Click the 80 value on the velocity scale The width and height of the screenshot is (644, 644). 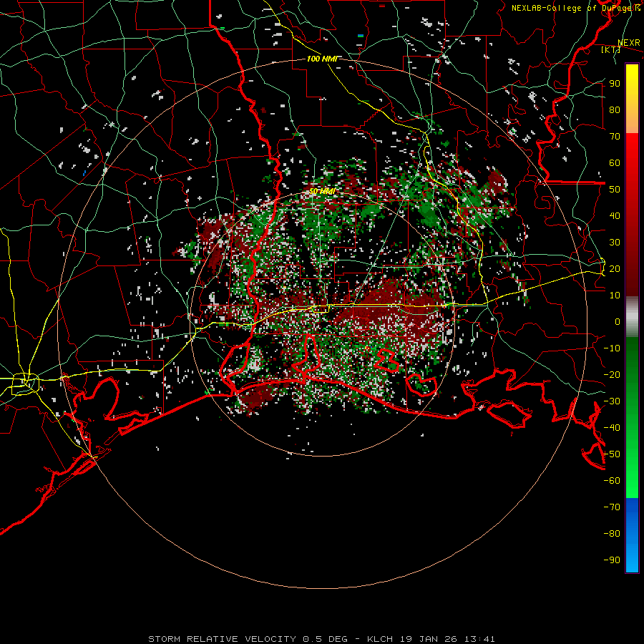(615, 109)
